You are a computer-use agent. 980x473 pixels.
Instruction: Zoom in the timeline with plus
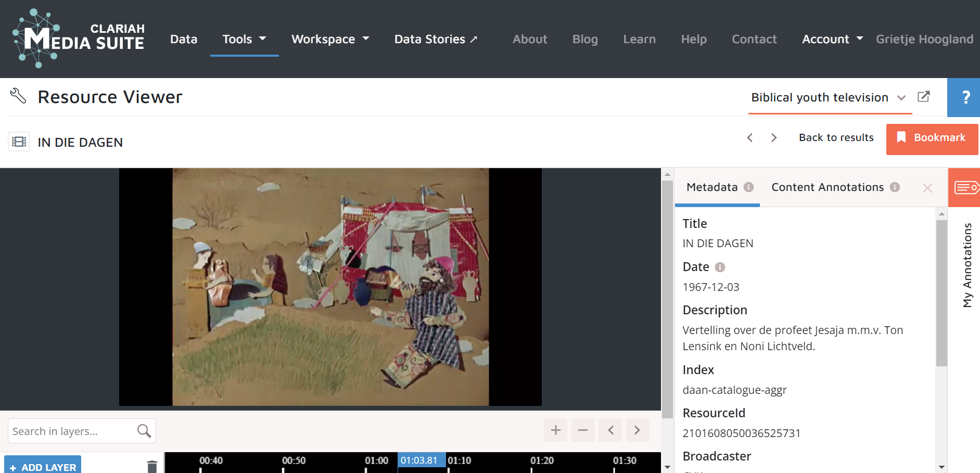[555, 430]
